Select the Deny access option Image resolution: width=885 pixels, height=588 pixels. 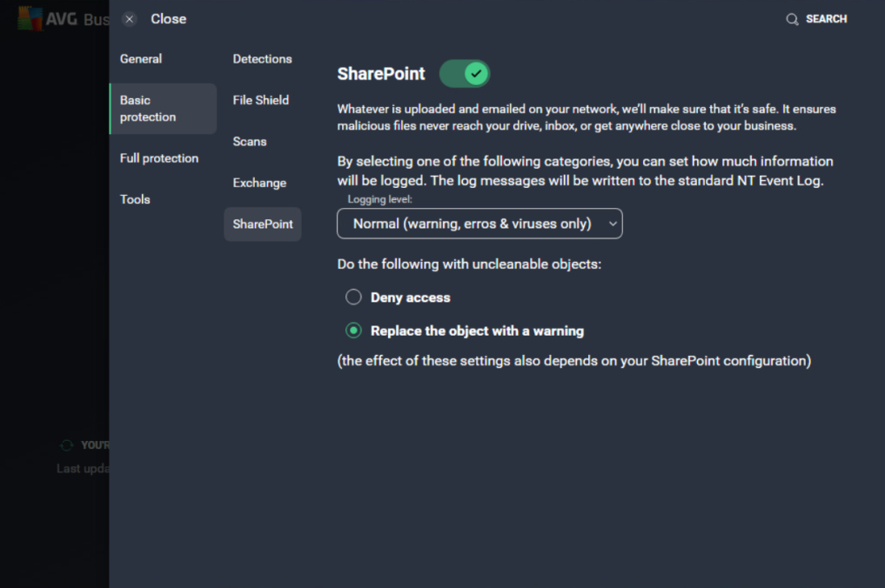(354, 297)
